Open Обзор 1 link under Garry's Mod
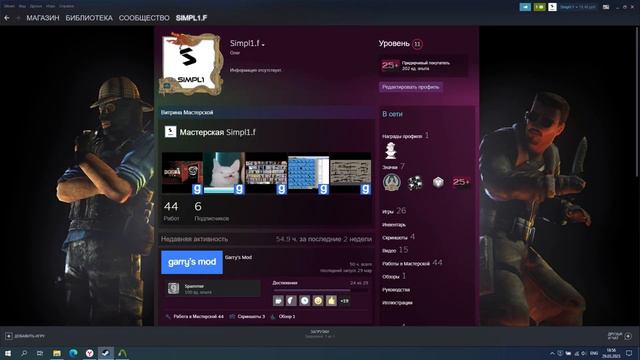Viewport: 640px width, 360px height. (x=287, y=316)
